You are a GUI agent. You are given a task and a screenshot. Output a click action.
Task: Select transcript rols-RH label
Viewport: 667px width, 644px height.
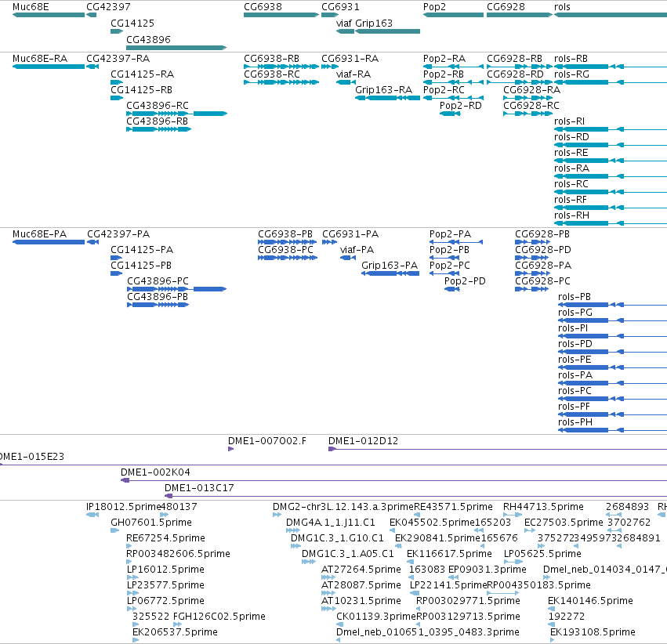[571, 215]
